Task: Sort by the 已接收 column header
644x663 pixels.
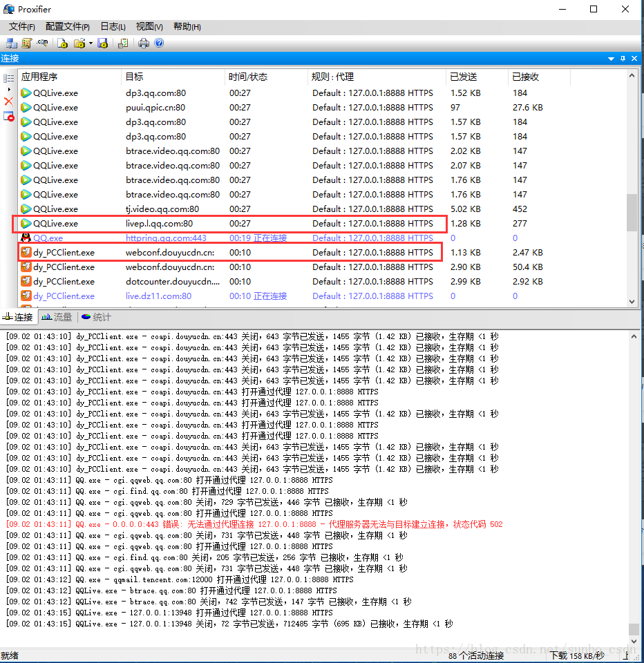Action: pyautogui.click(x=539, y=77)
